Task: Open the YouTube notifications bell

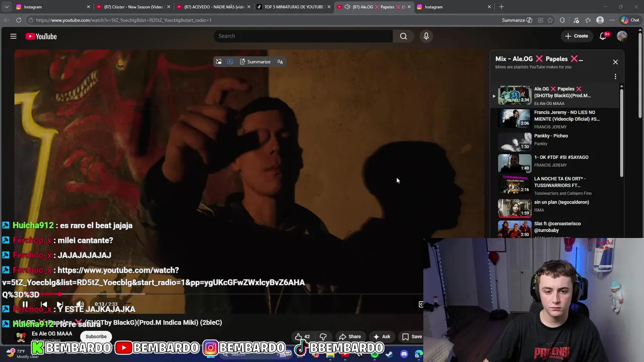Action: click(x=603, y=36)
